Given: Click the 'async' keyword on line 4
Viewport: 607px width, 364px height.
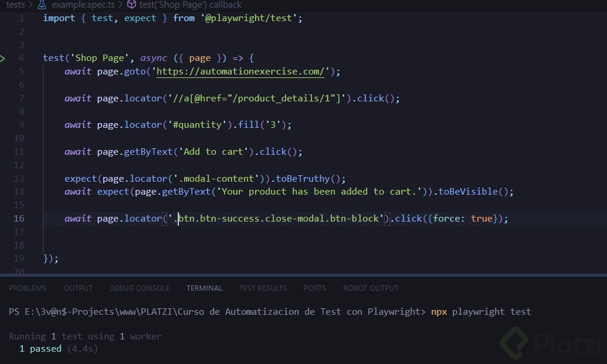Looking at the screenshot, I should click(x=154, y=58).
